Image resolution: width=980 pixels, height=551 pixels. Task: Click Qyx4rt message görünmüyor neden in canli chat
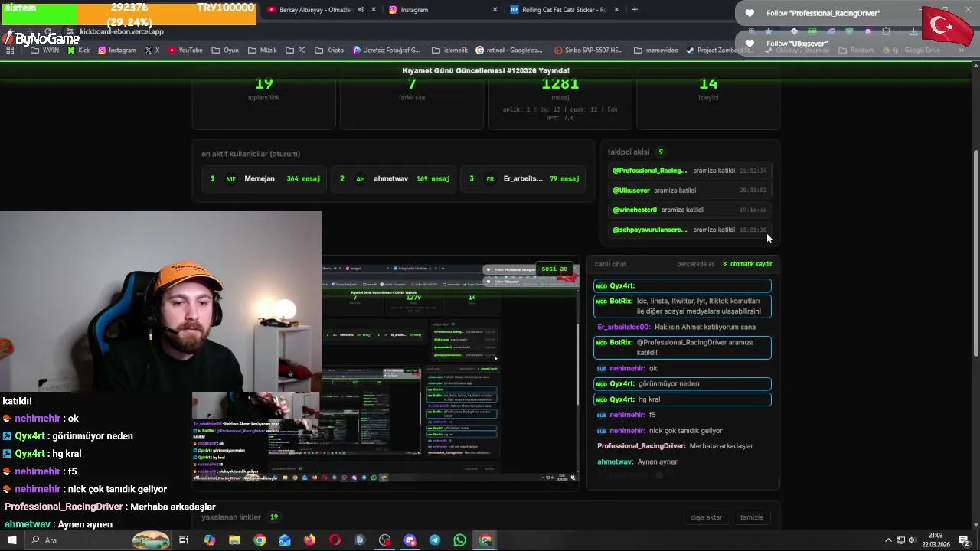682,383
